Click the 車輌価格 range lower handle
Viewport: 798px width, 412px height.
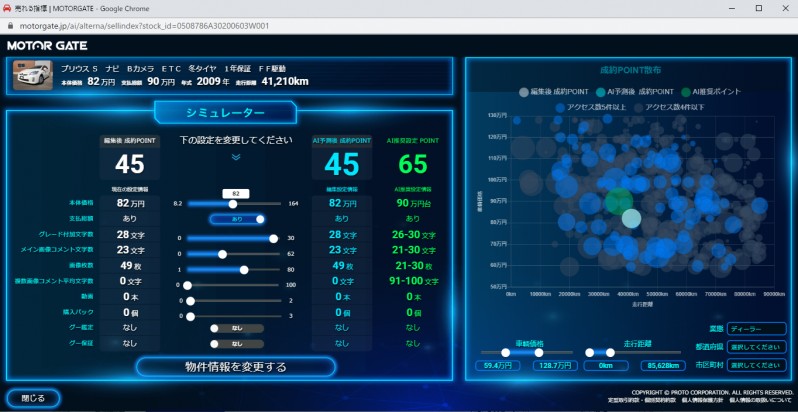coord(505,352)
